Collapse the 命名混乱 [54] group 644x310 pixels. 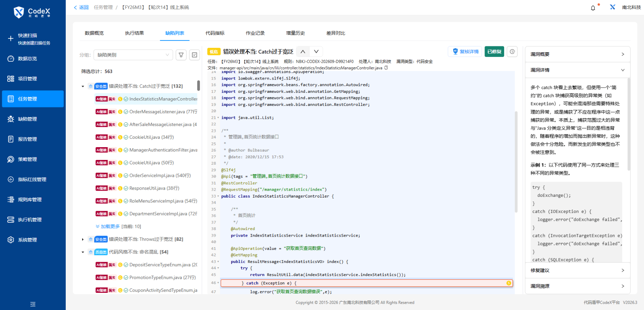pos(83,252)
